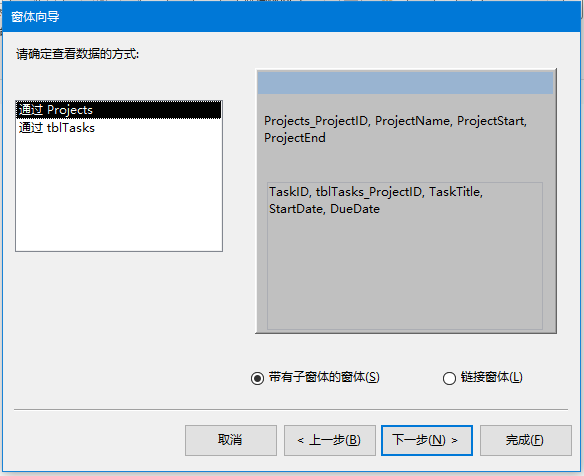Click the 链接窗体(L) label text
Screen dimensions: 584x476
pos(492,377)
